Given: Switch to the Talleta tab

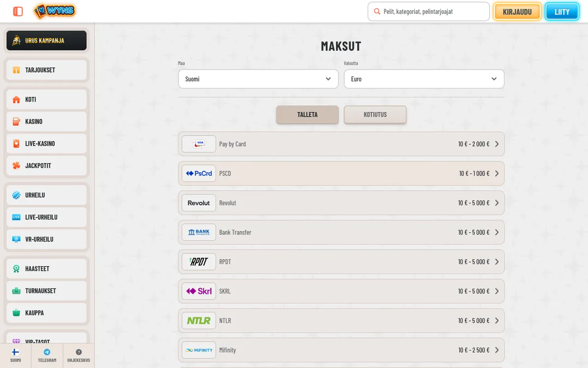Looking at the screenshot, I should pyautogui.click(x=307, y=114).
